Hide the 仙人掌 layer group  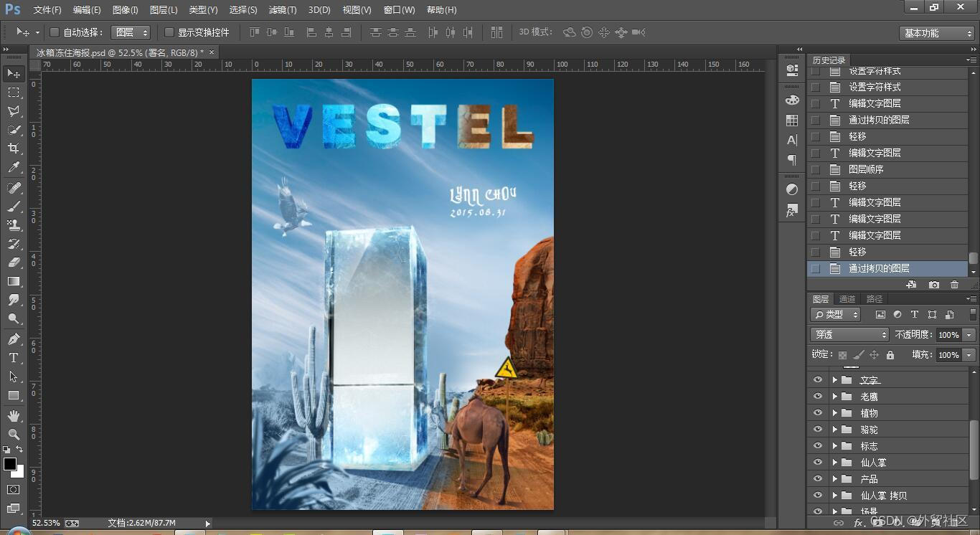[x=817, y=462]
